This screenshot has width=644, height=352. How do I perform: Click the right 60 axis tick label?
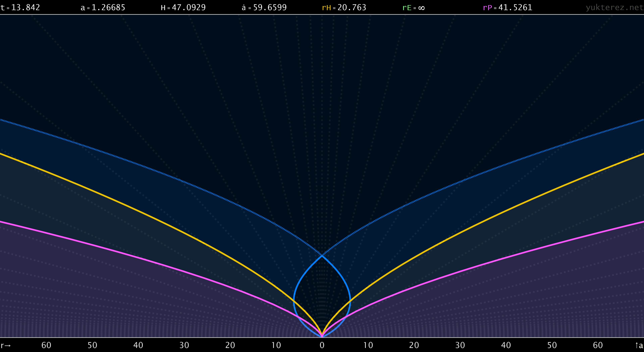(x=598, y=345)
